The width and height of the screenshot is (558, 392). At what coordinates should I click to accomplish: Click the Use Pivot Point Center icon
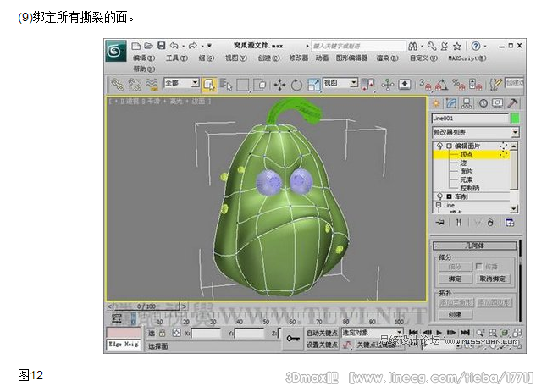(368, 85)
